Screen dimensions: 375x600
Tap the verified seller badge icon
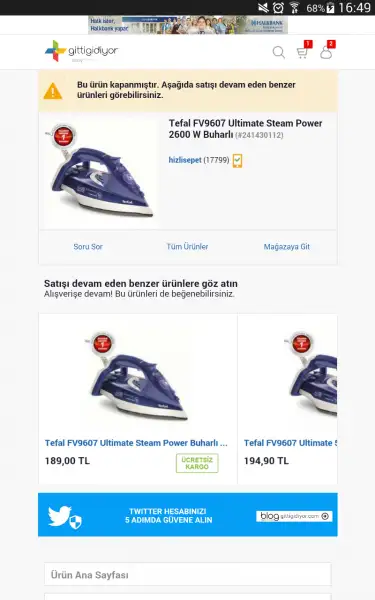click(x=237, y=160)
